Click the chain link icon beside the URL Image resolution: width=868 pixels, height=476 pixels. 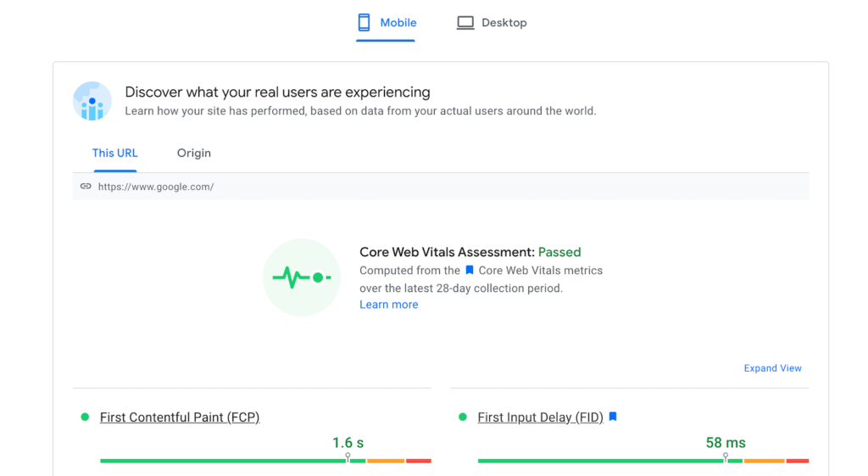pyautogui.click(x=86, y=187)
